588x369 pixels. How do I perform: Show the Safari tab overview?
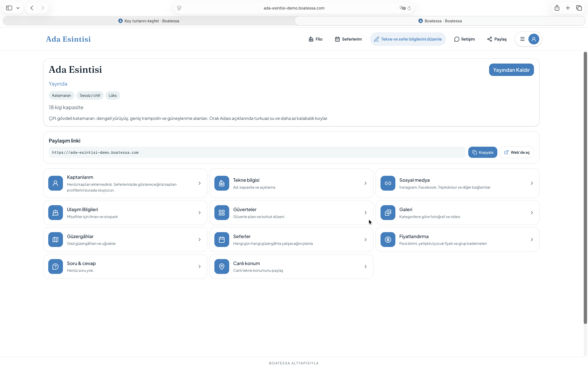(579, 8)
